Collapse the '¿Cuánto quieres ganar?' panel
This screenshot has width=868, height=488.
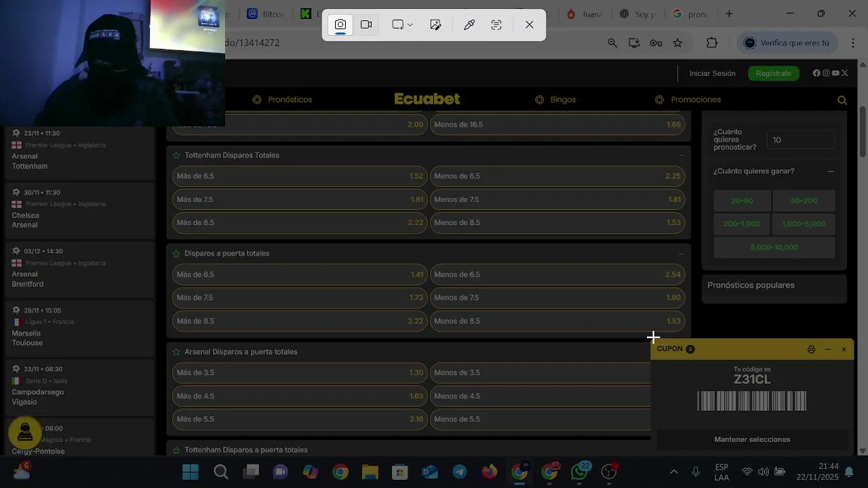click(x=831, y=171)
